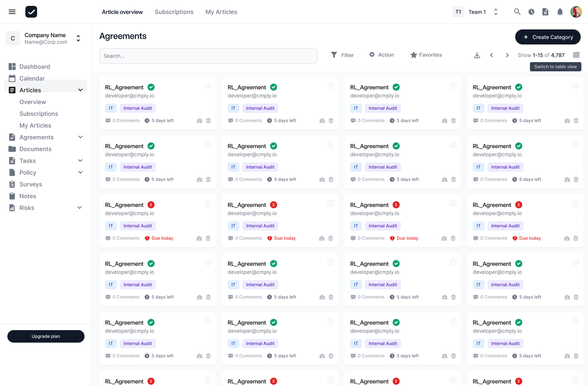Viewport: 588px width, 386px height.
Task: Collapse the Articles section in the sidebar
Action: pyautogui.click(x=80, y=90)
